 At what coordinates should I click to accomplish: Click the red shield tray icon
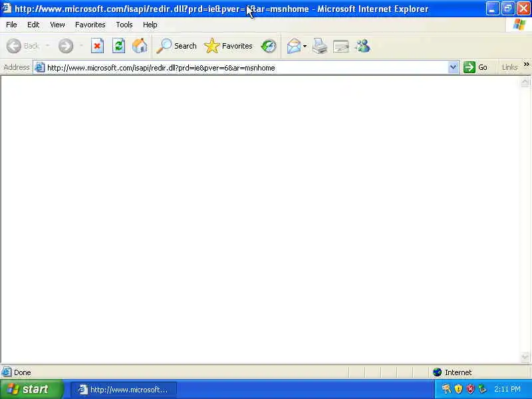pyautogui.click(x=470, y=389)
